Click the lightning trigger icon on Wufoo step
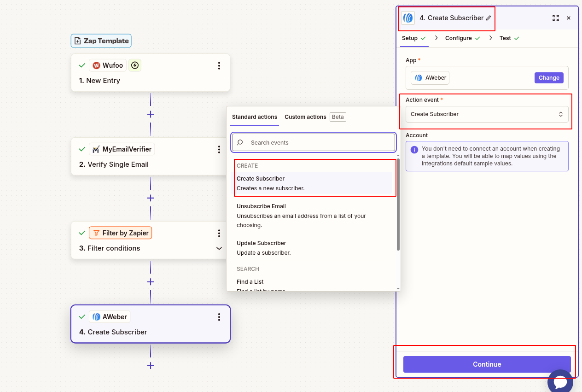 [135, 65]
